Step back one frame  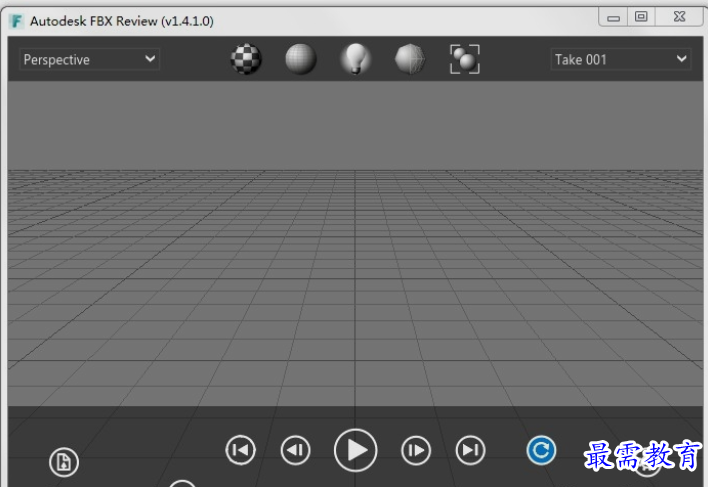point(295,451)
